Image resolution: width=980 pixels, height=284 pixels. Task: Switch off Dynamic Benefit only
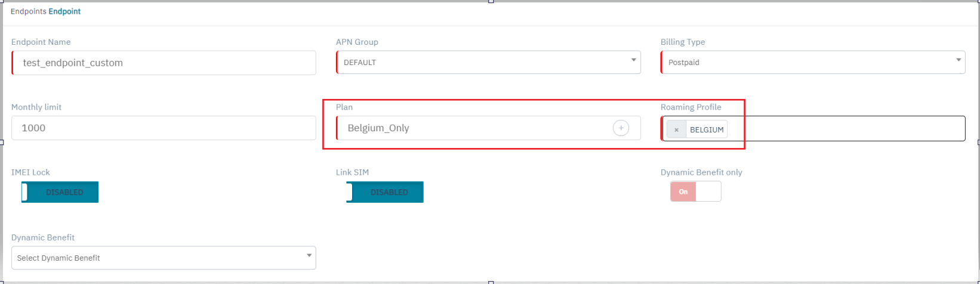tap(695, 192)
